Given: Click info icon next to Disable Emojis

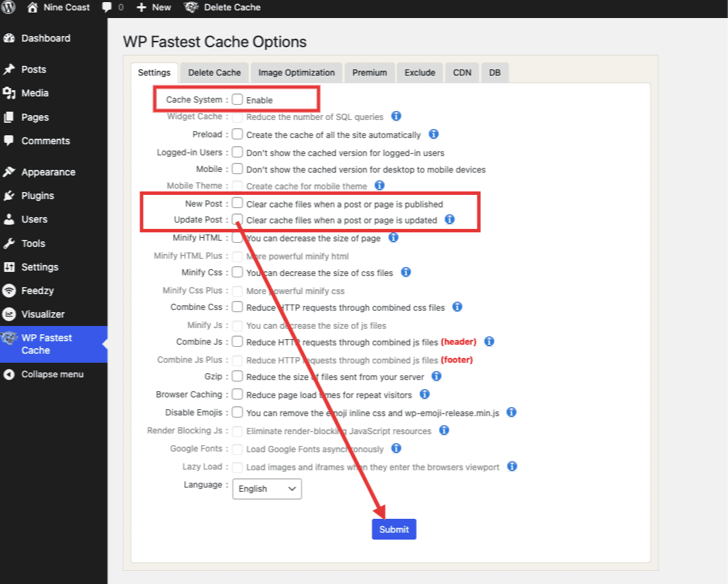Looking at the screenshot, I should 511,412.
